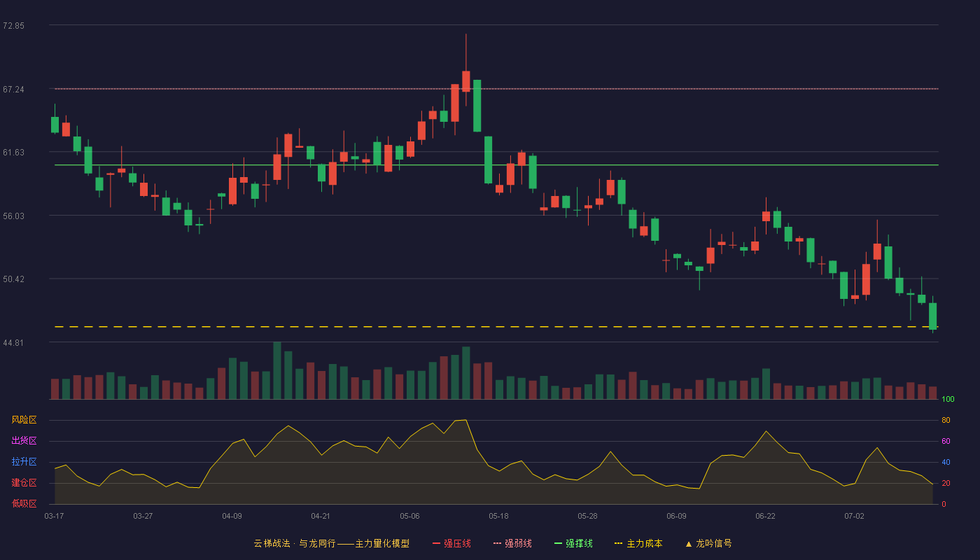The image size is (980, 560).
Task: Click the red 0 indicator scale label
Action: click(944, 504)
